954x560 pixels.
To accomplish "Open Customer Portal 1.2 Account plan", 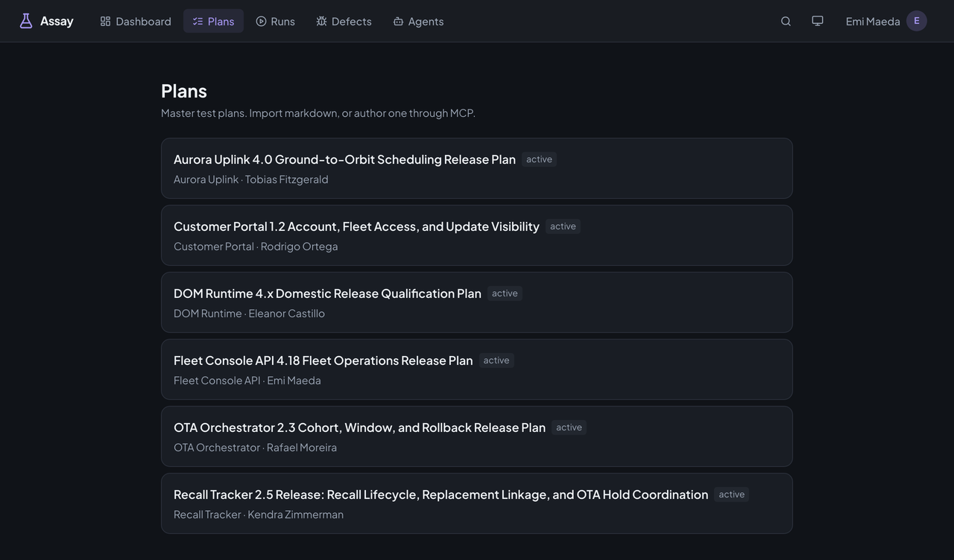I will [x=477, y=235].
